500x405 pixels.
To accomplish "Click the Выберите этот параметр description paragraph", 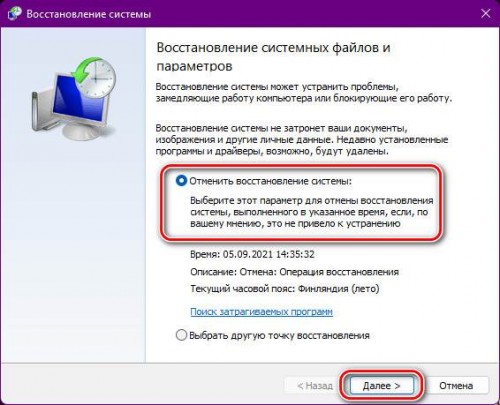I will [312, 212].
